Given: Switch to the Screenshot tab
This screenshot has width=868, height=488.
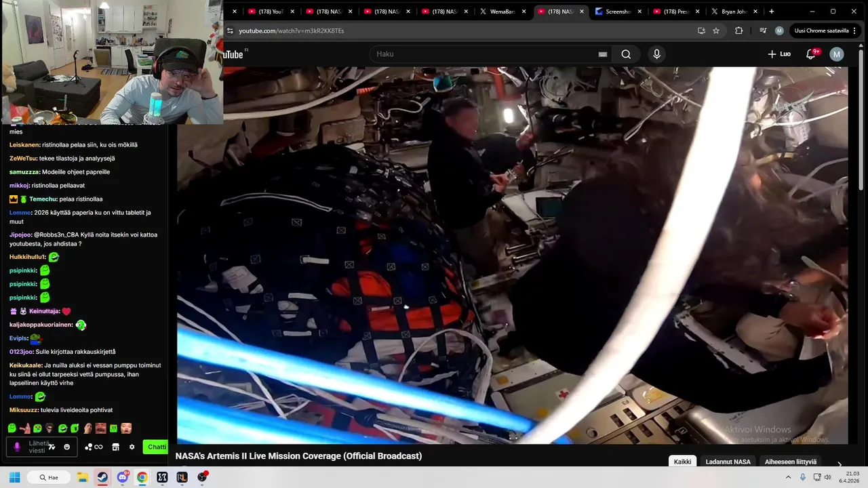Looking at the screenshot, I should (x=617, y=12).
